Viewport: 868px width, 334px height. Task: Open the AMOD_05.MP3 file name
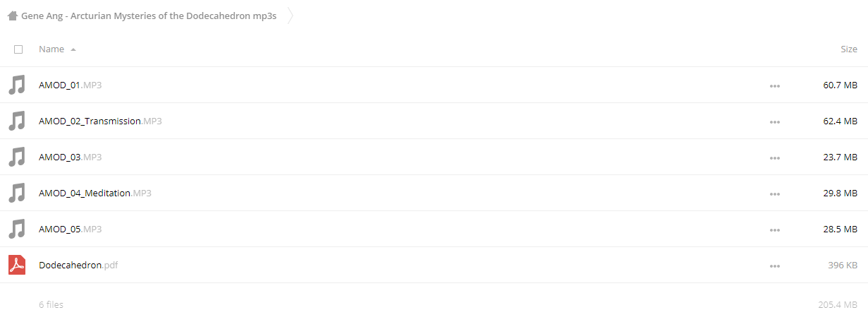click(71, 229)
